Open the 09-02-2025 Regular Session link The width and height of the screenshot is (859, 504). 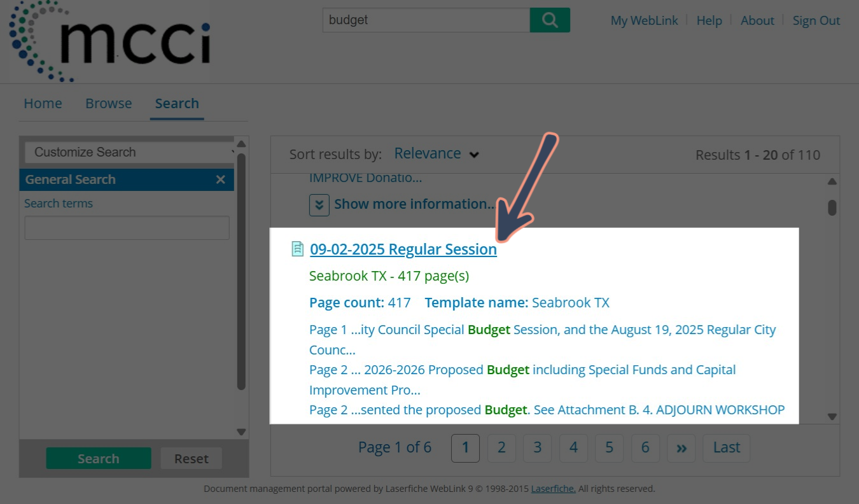click(x=403, y=249)
